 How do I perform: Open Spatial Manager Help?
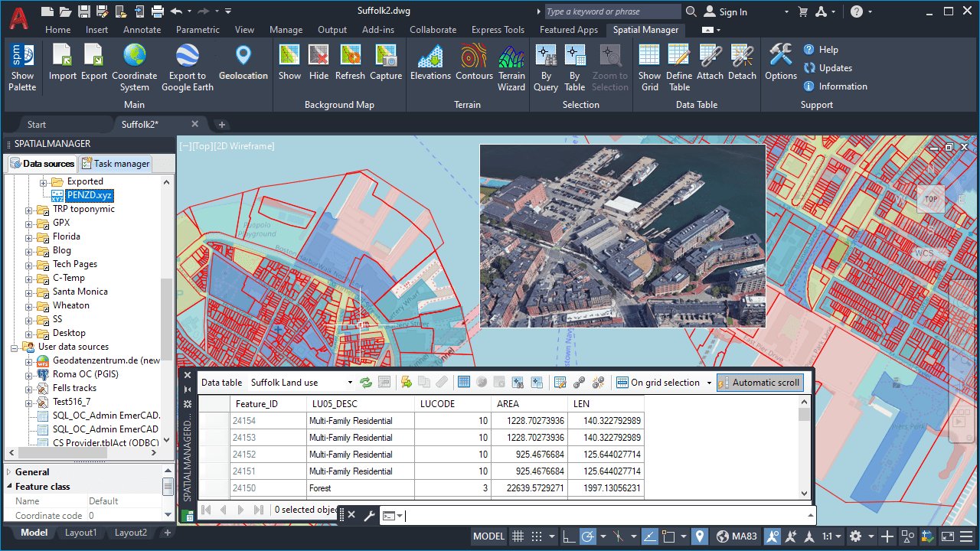[822, 49]
